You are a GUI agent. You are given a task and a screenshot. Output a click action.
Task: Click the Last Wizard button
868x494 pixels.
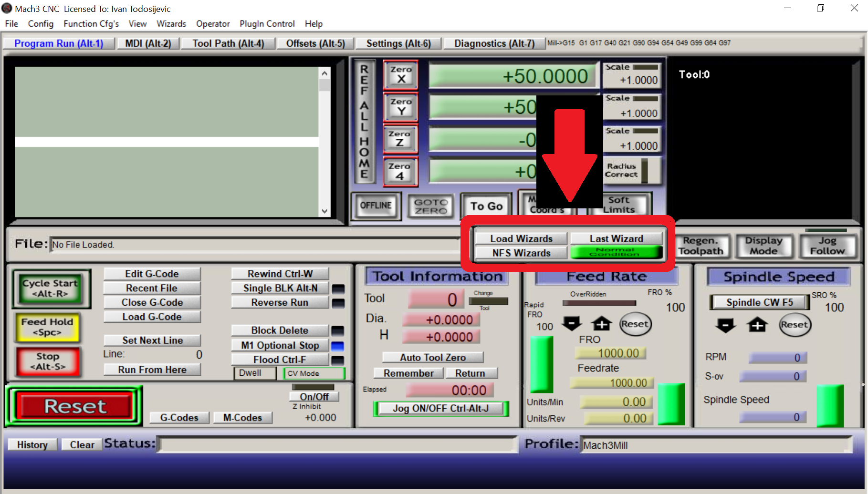click(616, 238)
